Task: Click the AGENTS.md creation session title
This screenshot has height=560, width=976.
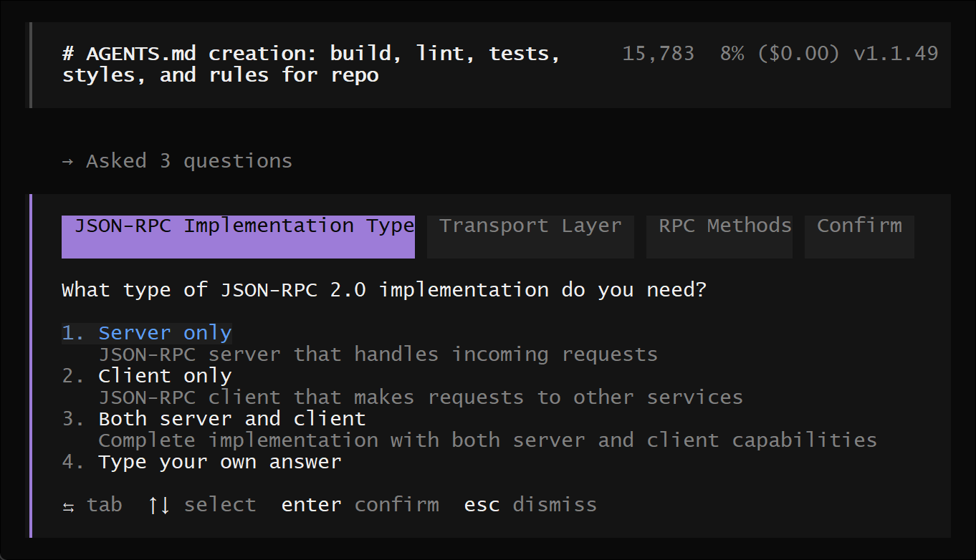Action: [312, 64]
